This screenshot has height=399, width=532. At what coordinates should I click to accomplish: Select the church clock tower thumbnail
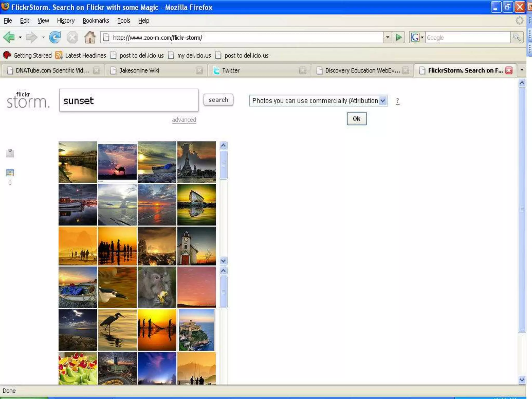click(x=196, y=246)
